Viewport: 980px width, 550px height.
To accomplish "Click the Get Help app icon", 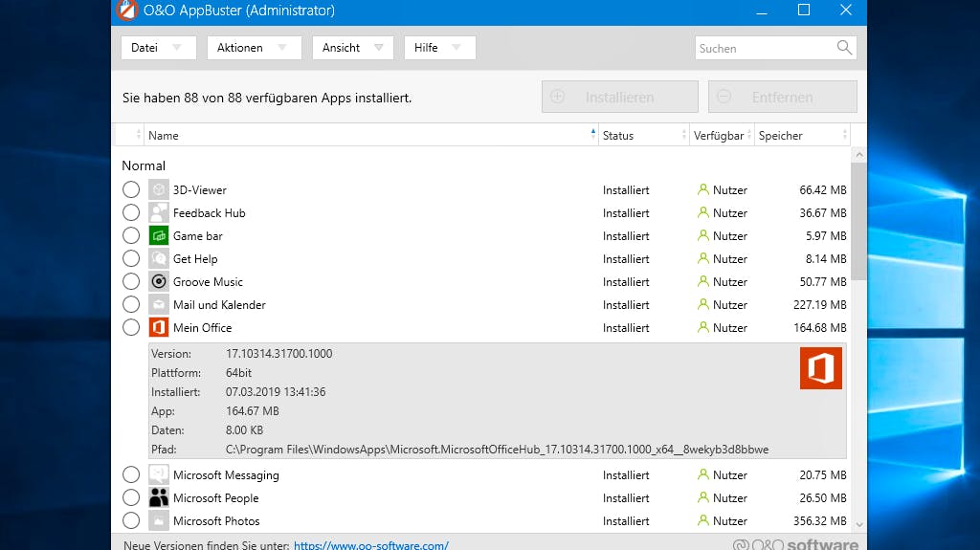I will pos(159,258).
